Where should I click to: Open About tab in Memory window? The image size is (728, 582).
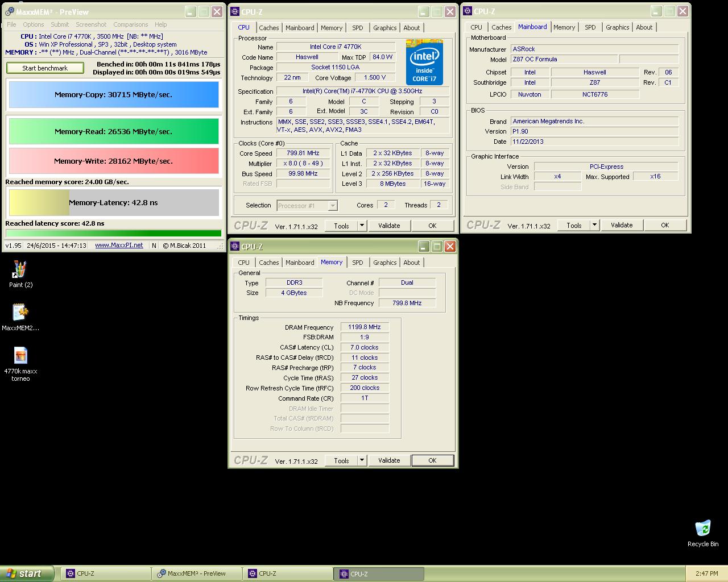click(x=412, y=263)
